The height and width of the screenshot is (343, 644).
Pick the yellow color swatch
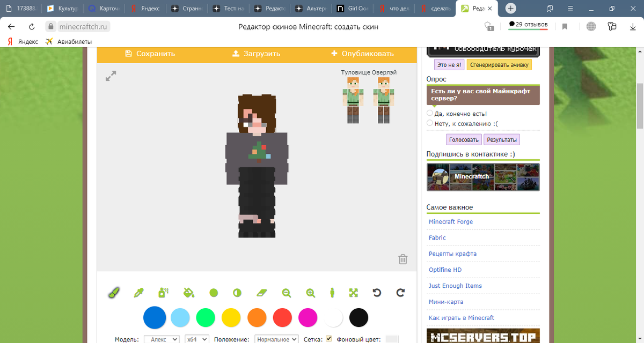(x=231, y=318)
